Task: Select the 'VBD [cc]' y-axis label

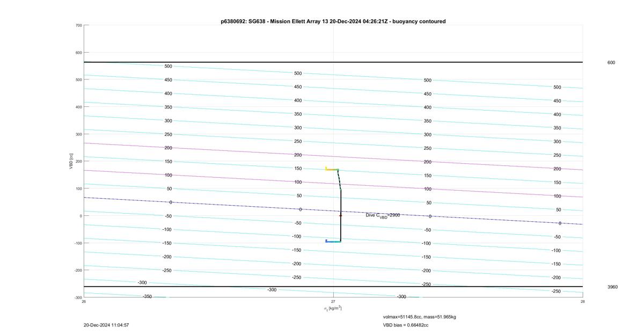Action: tap(71, 161)
